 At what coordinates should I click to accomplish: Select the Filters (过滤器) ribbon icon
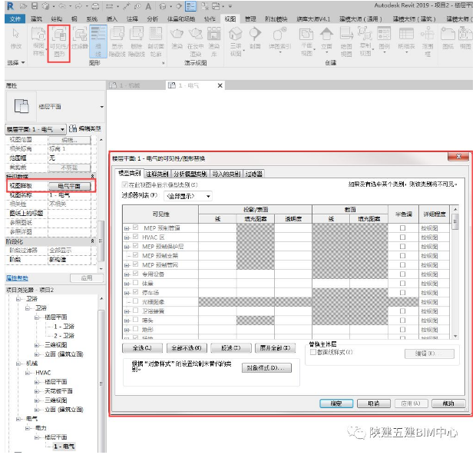(80, 41)
